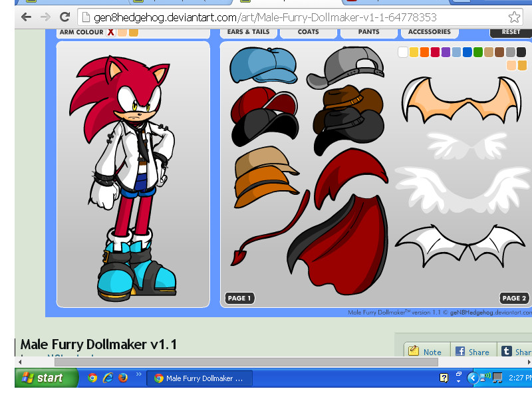This screenshot has width=532, height=399.
Task: Open the Windows Start menu
Action: tap(42, 378)
